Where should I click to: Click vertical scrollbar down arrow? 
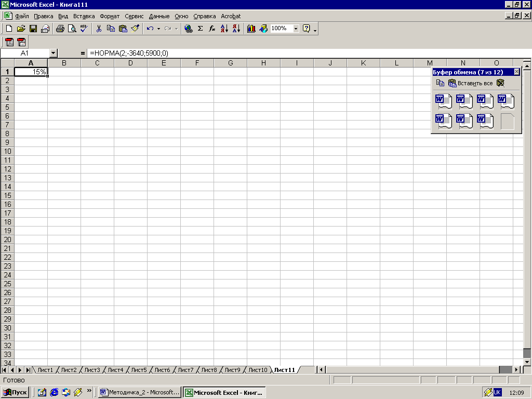click(x=527, y=362)
